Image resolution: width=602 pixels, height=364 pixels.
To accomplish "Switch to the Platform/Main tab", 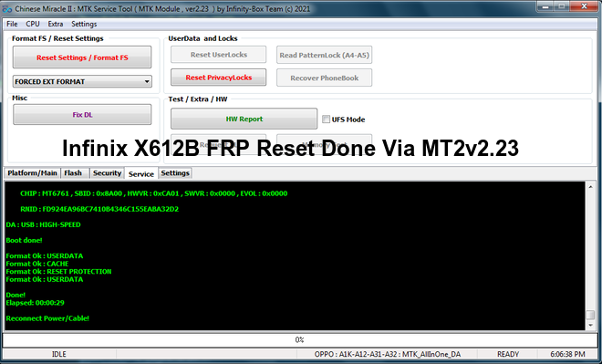I will click(32, 173).
